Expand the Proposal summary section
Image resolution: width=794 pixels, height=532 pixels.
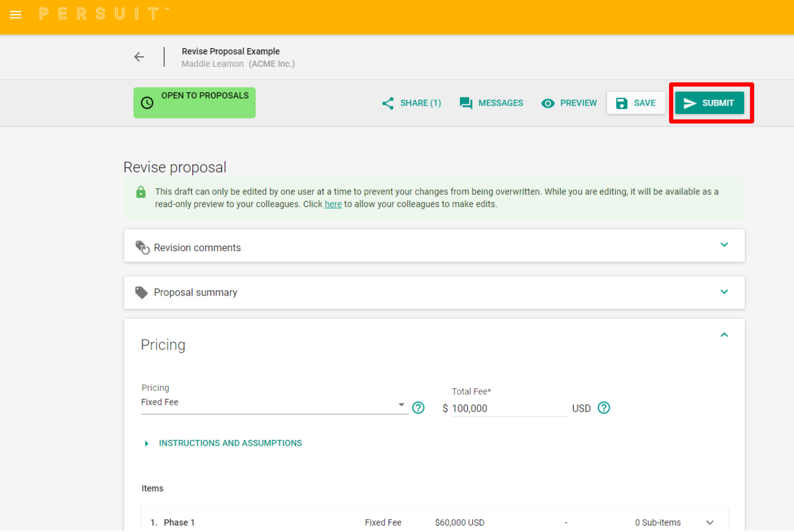724,292
